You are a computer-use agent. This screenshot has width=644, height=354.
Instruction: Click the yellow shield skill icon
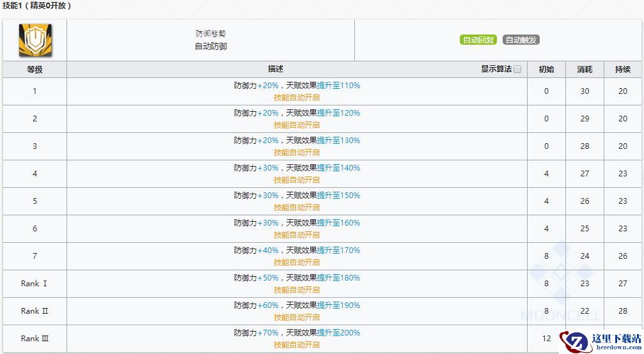point(35,40)
